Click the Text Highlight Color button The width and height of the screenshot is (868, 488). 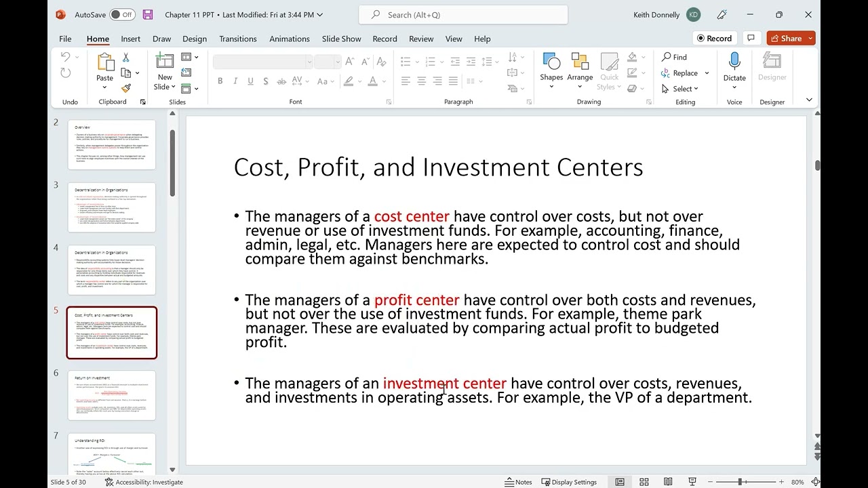point(349,81)
